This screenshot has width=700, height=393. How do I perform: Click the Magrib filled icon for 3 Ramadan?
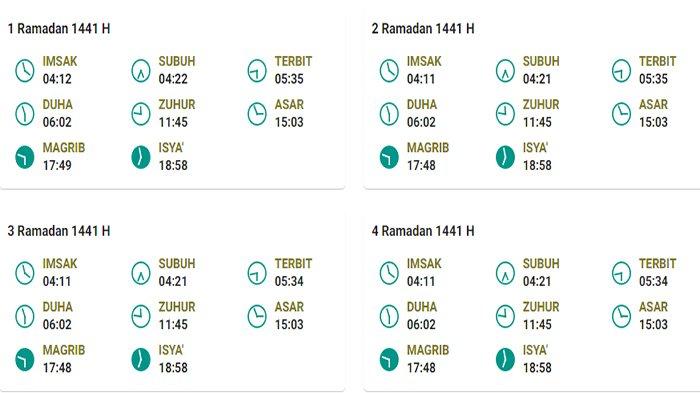pyautogui.click(x=25, y=360)
